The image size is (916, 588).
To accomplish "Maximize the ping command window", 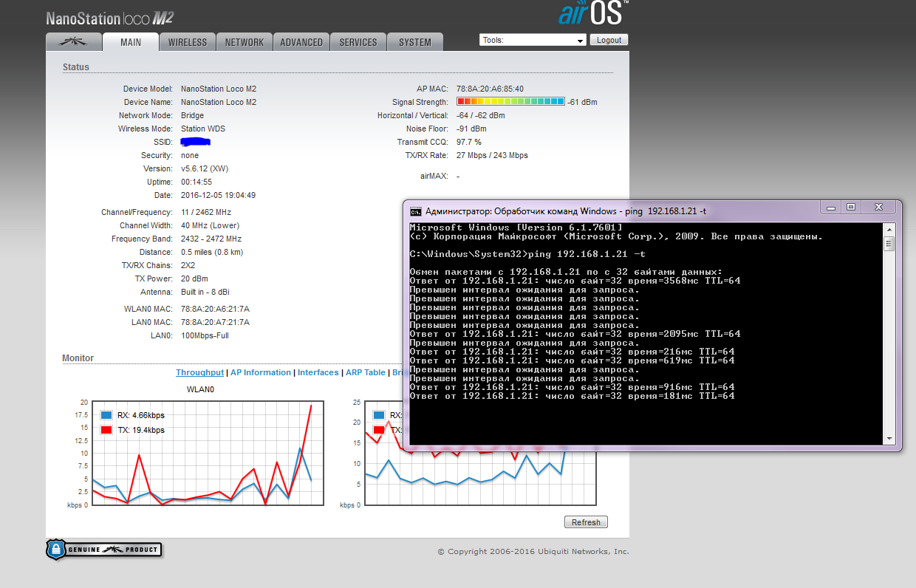I will click(851, 208).
